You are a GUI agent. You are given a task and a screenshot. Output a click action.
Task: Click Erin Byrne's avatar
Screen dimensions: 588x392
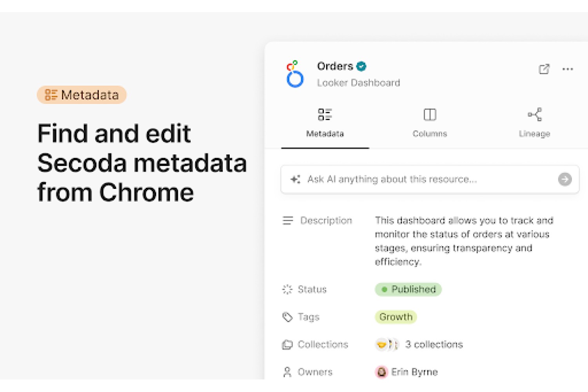(381, 372)
